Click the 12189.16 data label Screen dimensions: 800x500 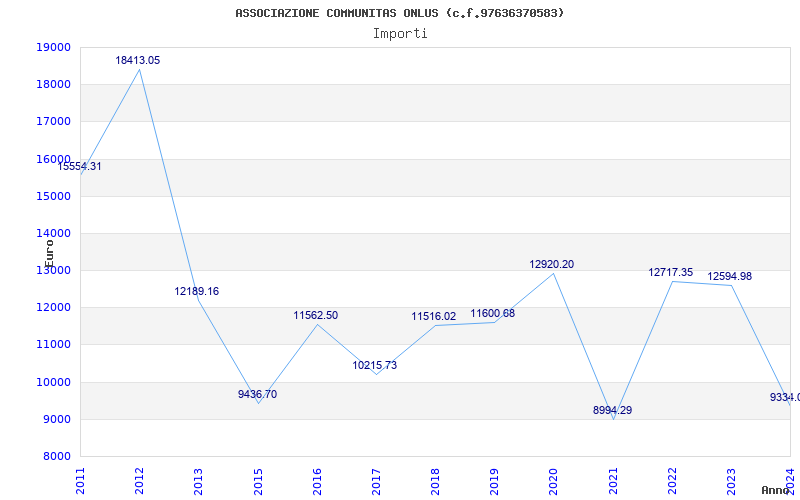coord(196,291)
